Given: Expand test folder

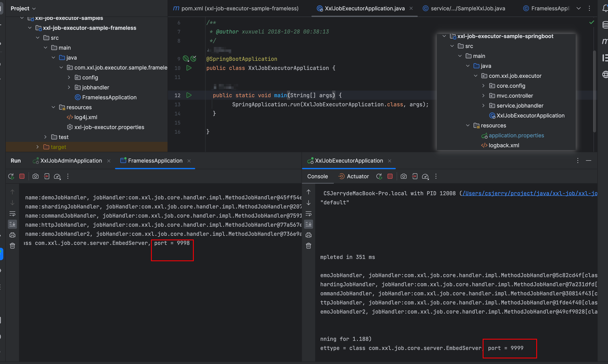Looking at the screenshot, I should 45,137.
